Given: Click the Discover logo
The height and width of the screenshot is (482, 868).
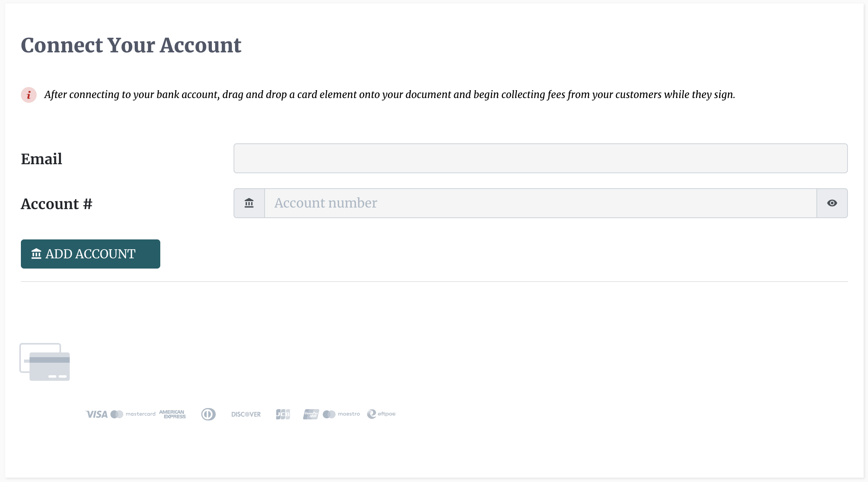Looking at the screenshot, I should (246, 414).
